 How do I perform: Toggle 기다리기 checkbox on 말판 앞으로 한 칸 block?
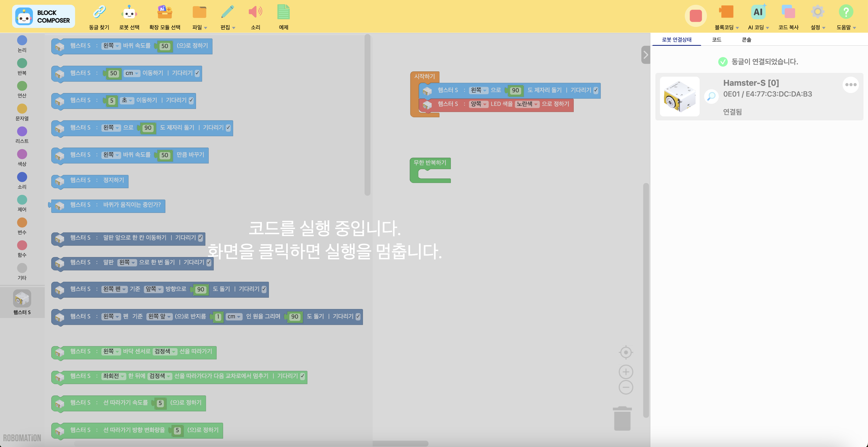[201, 238]
